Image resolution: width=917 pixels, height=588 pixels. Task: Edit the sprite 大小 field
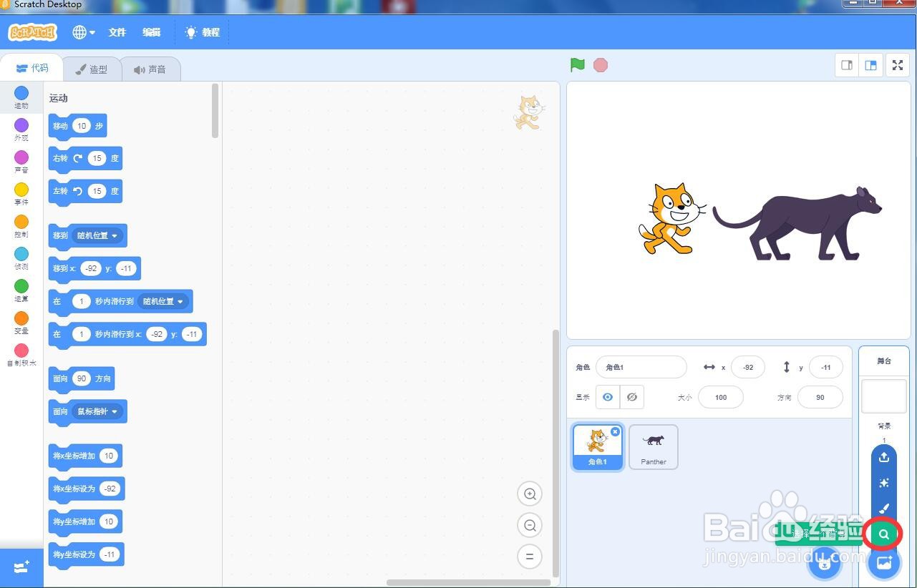(x=721, y=397)
